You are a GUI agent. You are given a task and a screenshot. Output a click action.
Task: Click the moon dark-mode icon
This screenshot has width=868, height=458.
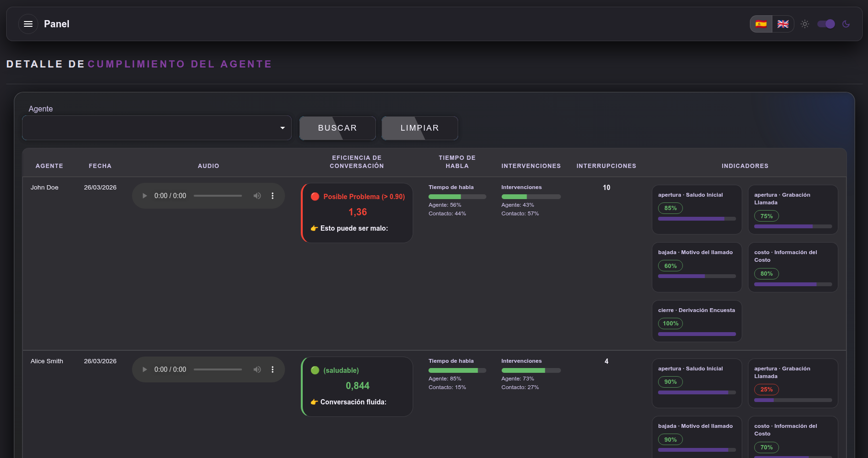coord(846,24)
